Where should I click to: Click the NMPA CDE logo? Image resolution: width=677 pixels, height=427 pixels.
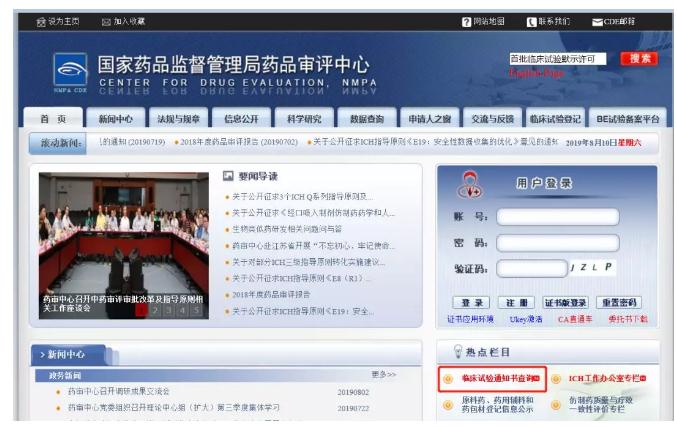[x=70, y=73]
